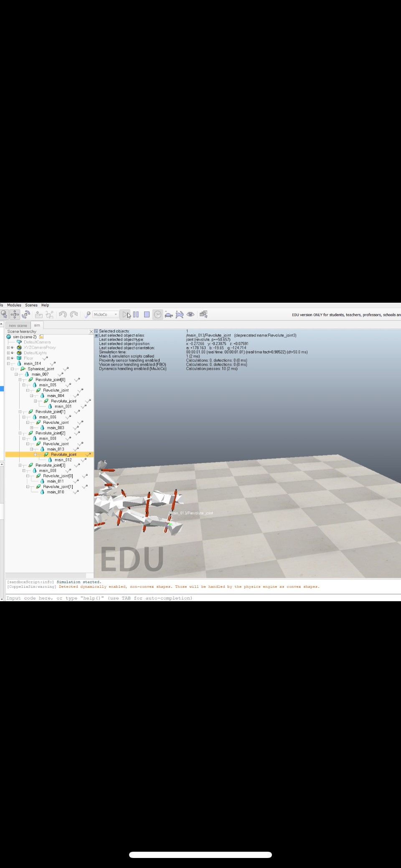Open the page selector icon
Image resolution: width=401 pixels, height=868 pixels.
point(203,314)
